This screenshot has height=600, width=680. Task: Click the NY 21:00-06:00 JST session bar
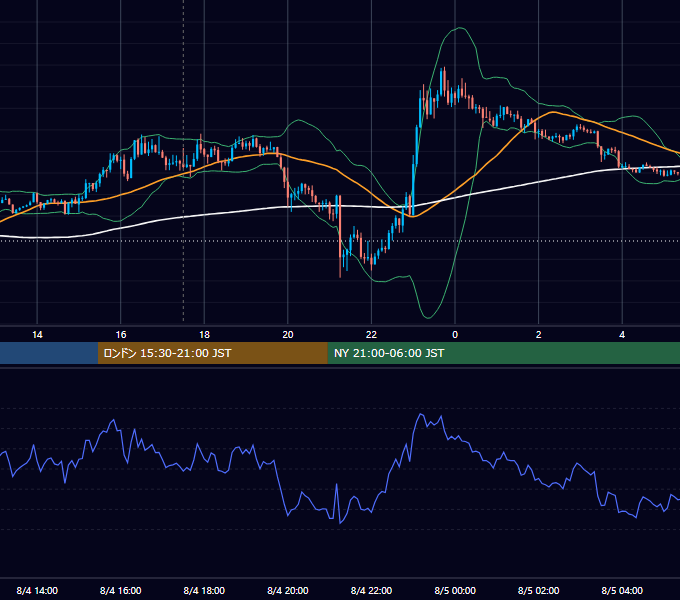click(503, 353)
